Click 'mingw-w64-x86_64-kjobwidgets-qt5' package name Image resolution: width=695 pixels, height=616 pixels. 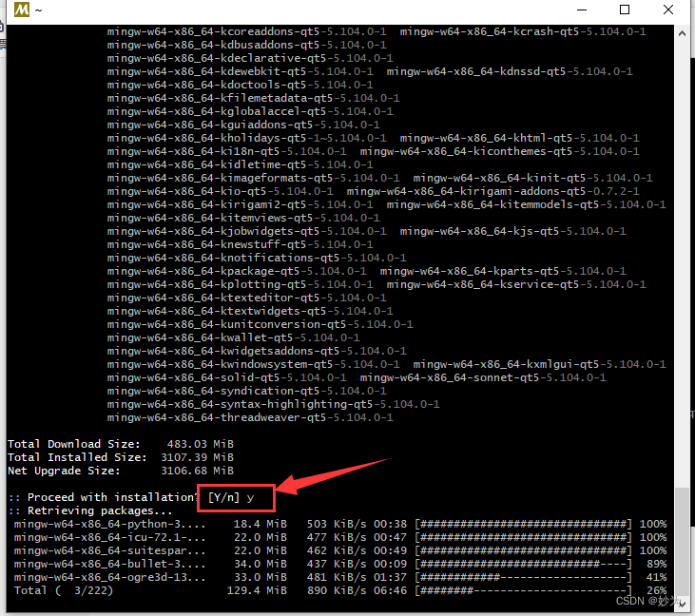point(213,231)
